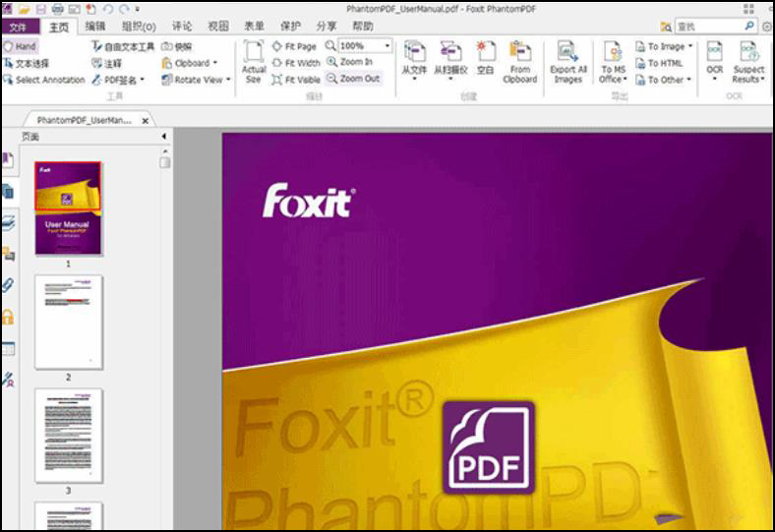
Task: Click Export All Images icon
Action: click(567, 59)
